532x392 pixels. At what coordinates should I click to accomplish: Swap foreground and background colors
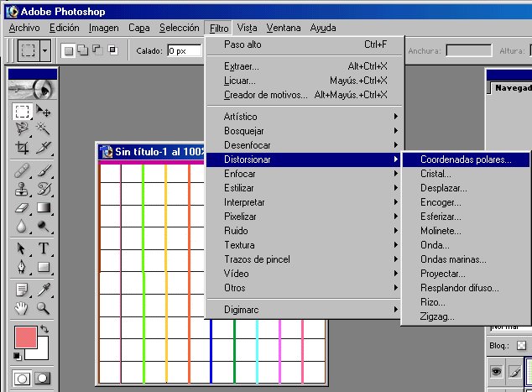pyautogui.click(x=44, y=328)
